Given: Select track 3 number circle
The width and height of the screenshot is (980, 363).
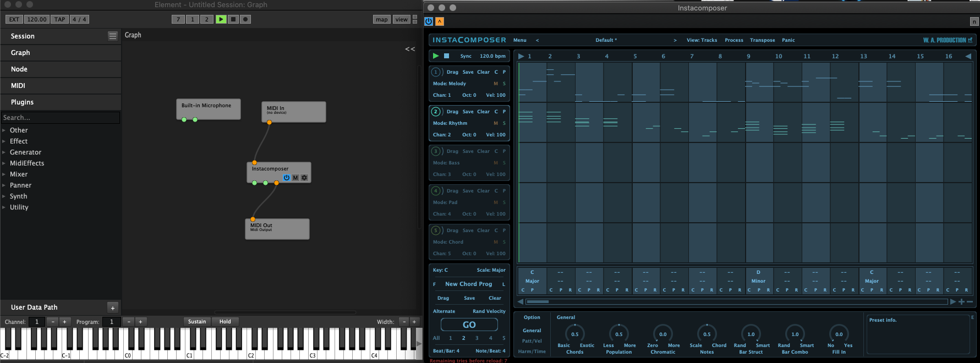Looking at the screenshot, I should (x=436, y=151).
